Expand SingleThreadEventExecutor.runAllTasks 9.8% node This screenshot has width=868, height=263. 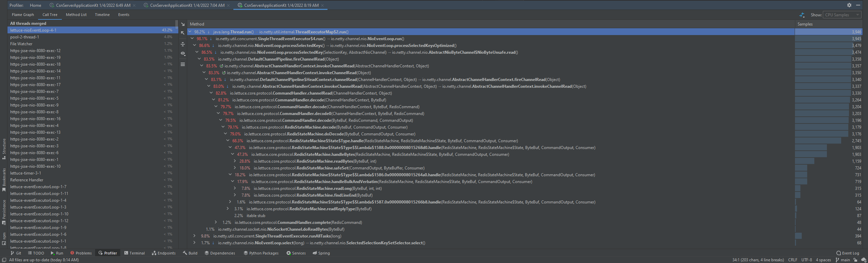pyautogui.click(x=194, y=236)
